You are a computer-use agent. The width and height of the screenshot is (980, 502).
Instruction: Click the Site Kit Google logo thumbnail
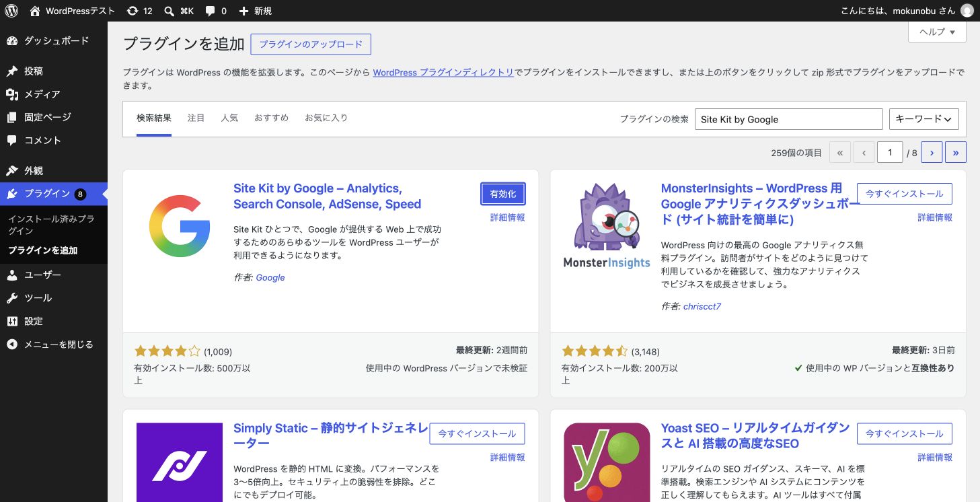click(180, 226)
